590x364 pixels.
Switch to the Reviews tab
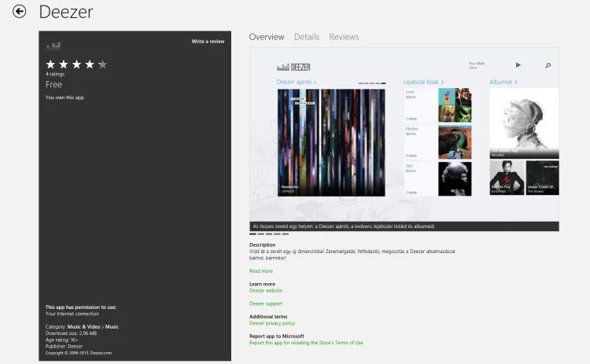click(344, 37)
